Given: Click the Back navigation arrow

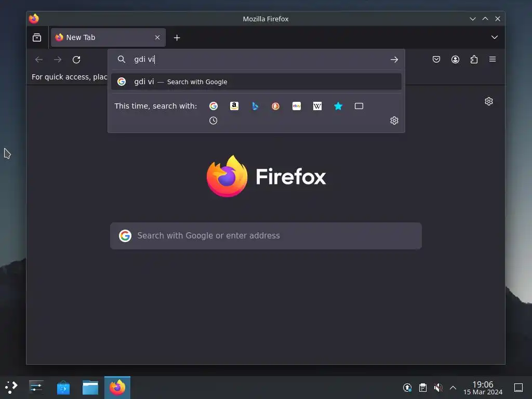Looking at the screenshot, I should click(x=39, y=60).
